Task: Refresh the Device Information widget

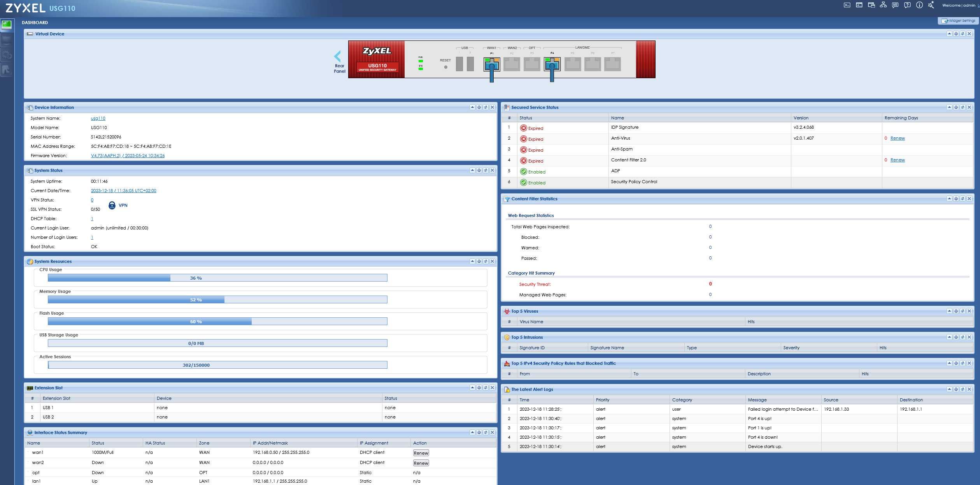Action: pos(486,107)
